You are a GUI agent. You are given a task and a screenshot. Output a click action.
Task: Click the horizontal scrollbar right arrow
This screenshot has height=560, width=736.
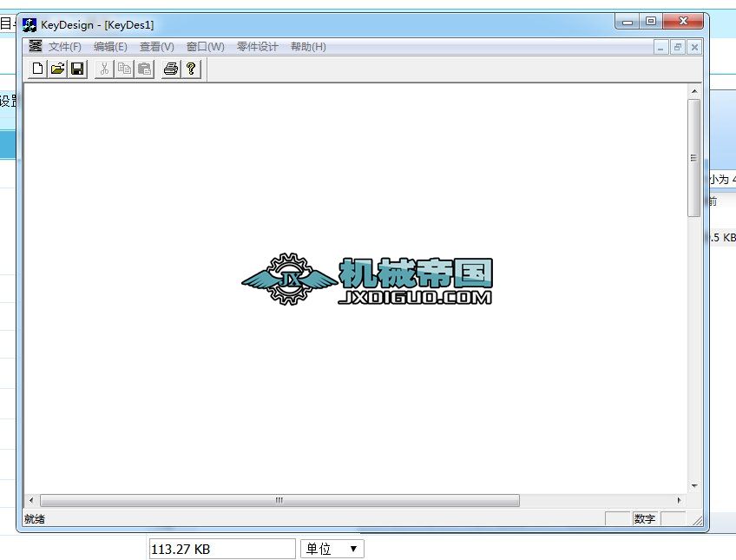tap(680, 500)
